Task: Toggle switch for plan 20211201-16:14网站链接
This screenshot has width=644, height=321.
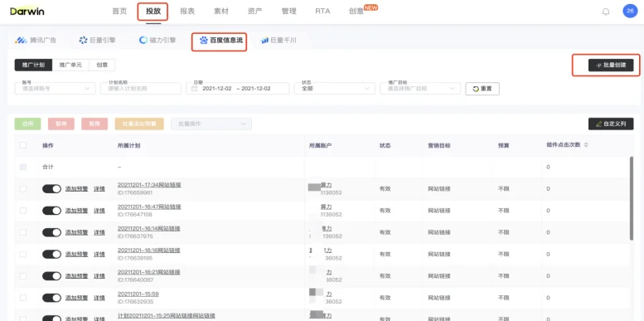Action: [51, 232]
